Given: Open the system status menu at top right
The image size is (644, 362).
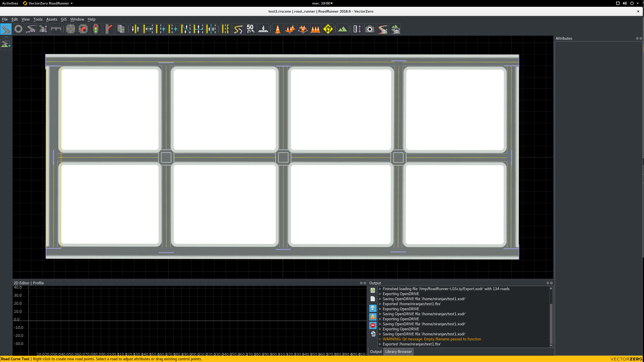Looking at the screenshot, I should click(x=628, y=3).
